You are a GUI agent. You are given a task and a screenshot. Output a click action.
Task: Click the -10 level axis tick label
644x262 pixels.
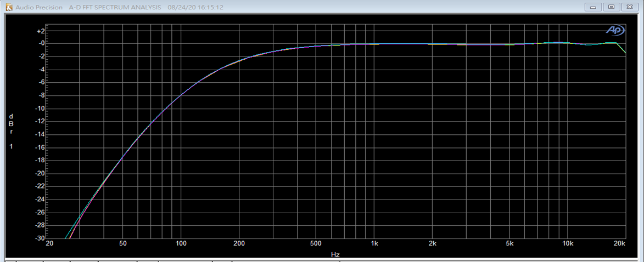[39, 109]
